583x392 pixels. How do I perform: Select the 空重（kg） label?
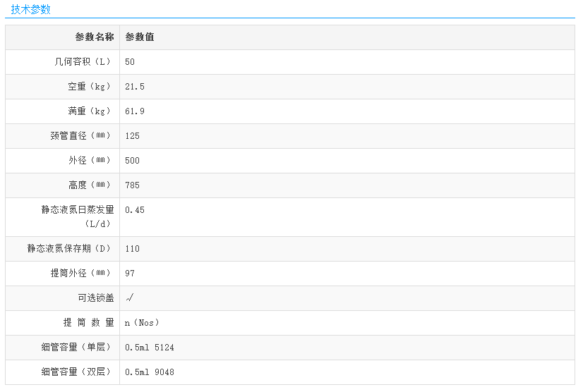click(90, 87)
